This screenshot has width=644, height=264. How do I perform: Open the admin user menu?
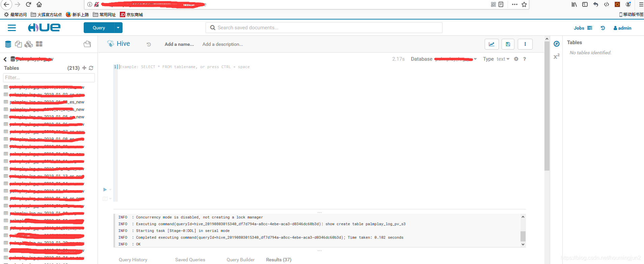pos(622,28)
